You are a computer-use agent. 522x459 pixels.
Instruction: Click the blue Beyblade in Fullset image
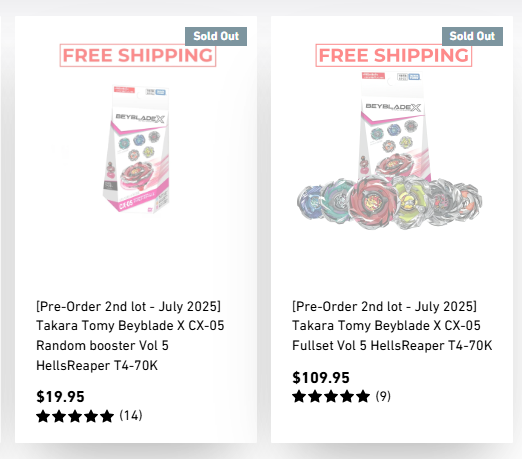click(x=310, y=202)
